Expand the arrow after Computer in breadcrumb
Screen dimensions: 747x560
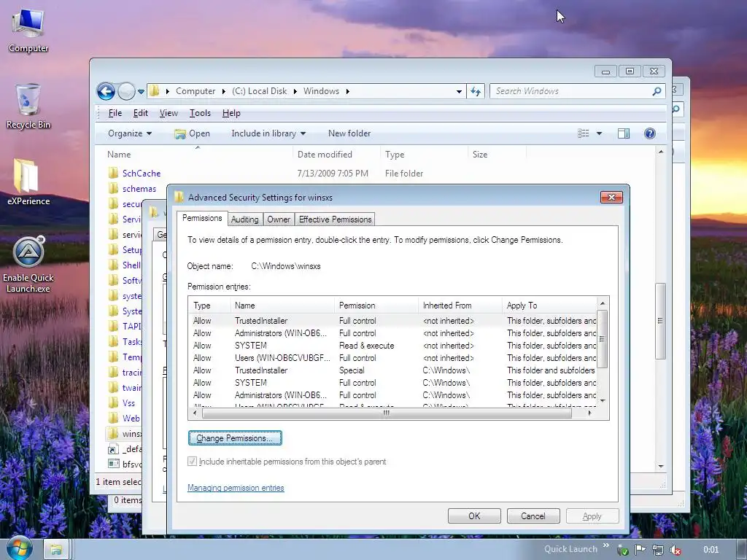coord(223,91)
